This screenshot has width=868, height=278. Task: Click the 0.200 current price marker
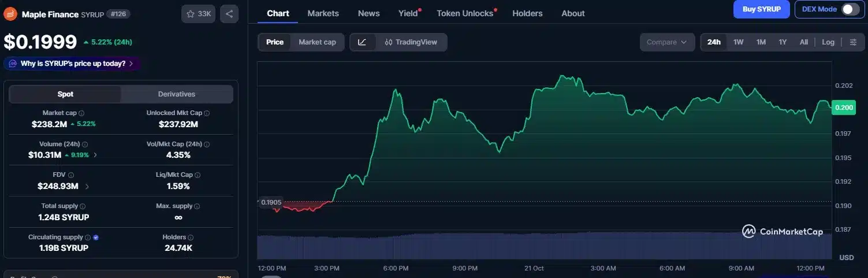click(844, 107)
